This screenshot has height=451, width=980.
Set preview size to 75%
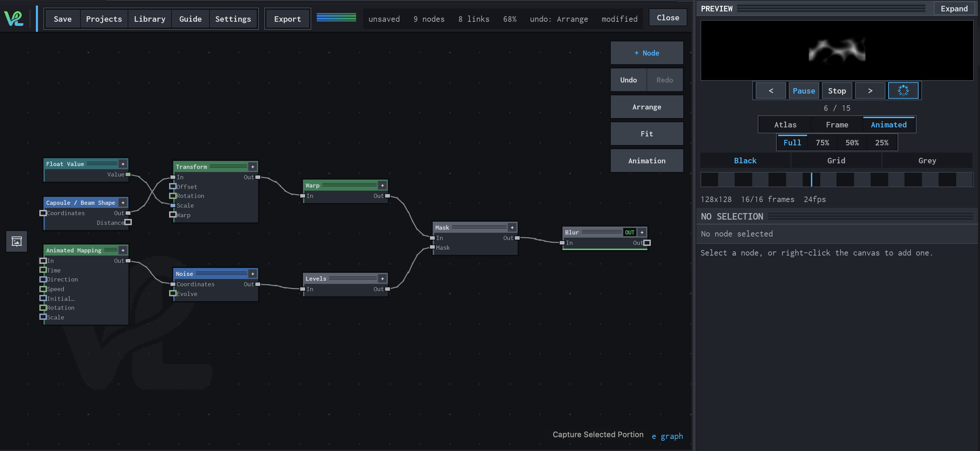click(822, 142)
